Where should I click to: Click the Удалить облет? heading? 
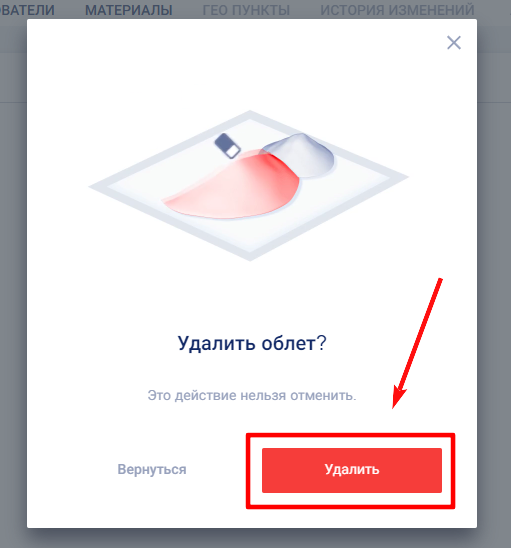(x=252, y=343)
